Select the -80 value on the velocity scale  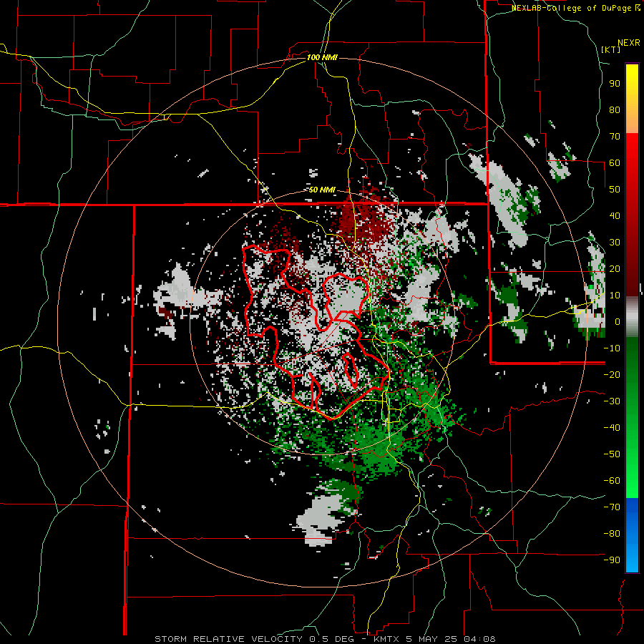click(x=612, y=534)
